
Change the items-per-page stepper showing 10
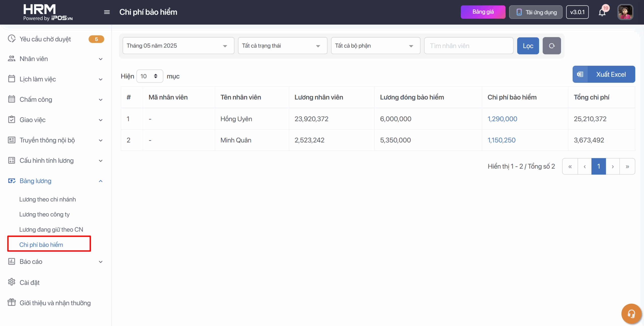pyautogui.click(x=150, y=76)
